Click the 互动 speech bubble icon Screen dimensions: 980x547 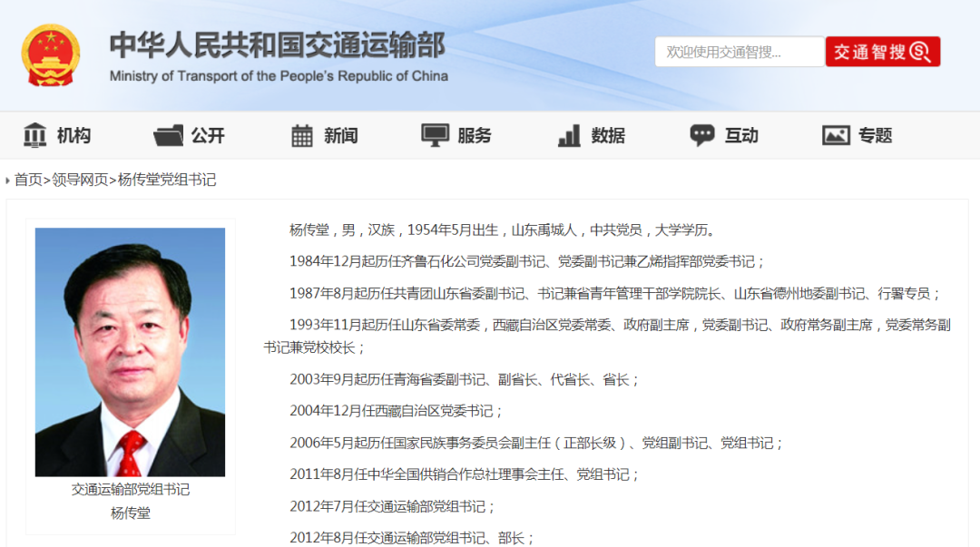coord(702,135)
